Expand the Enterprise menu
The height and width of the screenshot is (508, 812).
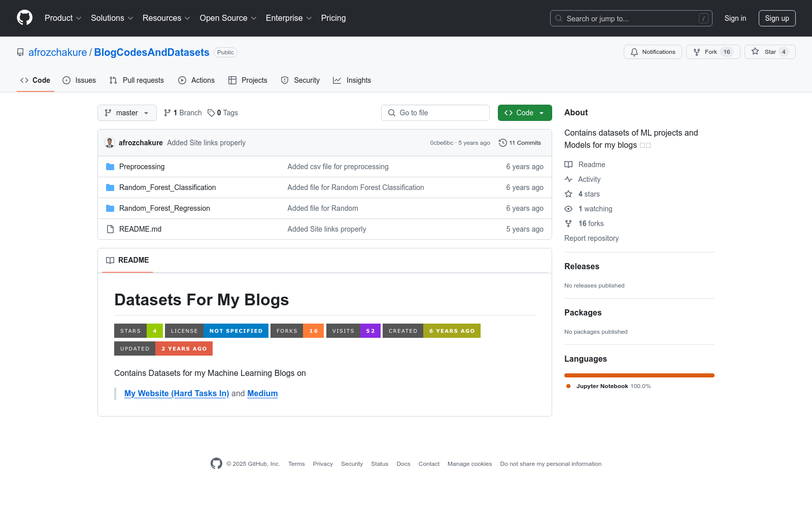point(289,18)
